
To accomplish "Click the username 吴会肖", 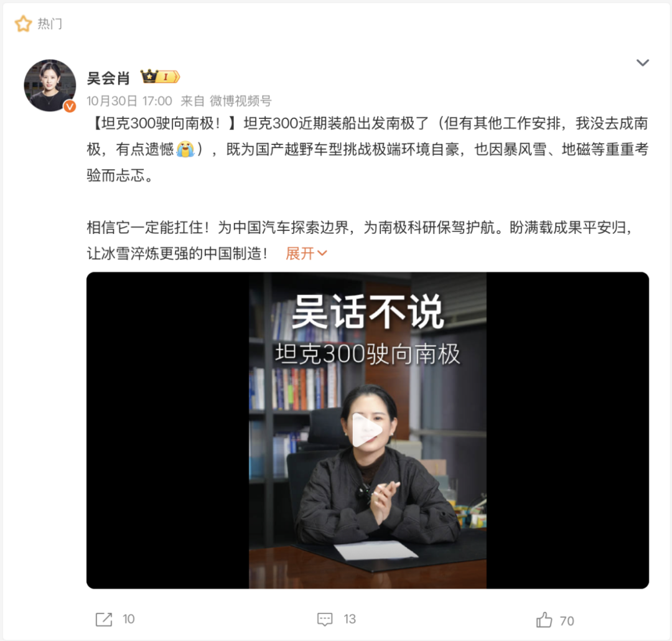I will (108, 78).
